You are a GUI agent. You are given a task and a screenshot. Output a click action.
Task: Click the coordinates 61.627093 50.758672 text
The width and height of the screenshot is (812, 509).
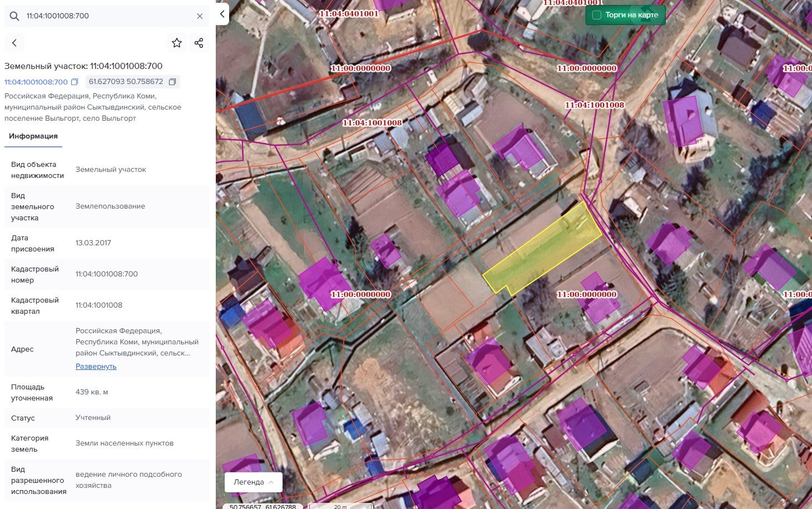[126, 82]
